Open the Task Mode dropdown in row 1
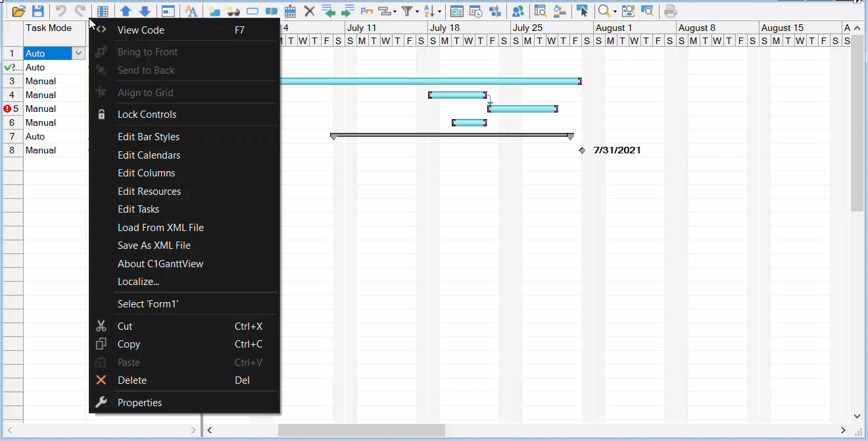The height and width of the screenshot is (441, 868). click(79, 53)
